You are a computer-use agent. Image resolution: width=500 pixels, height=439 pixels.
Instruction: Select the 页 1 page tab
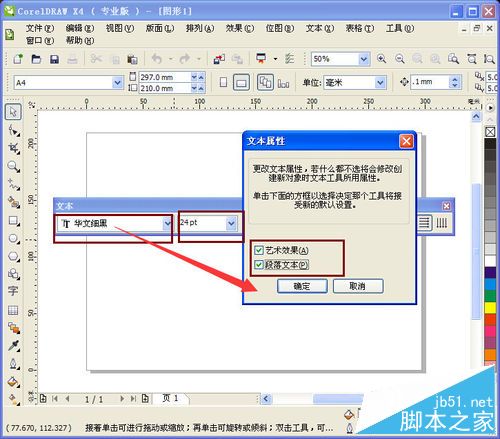click(170, 398)
